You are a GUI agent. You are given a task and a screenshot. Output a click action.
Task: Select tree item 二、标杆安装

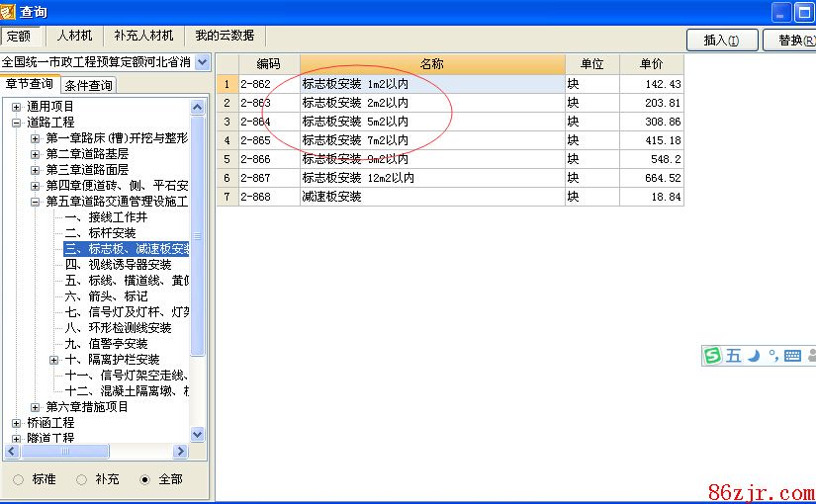pos(100,233)
